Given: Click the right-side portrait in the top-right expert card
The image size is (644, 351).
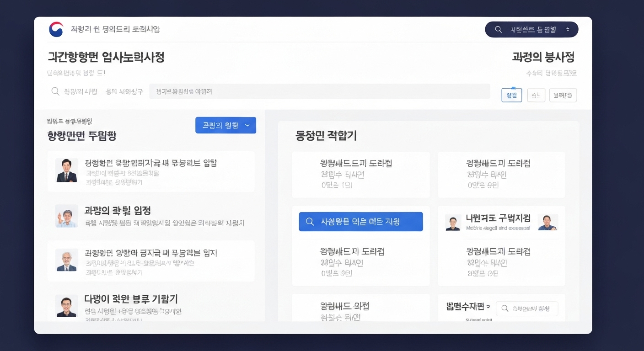Looking at the screenshot, I should pyautogui.click(x=548, y=223).
